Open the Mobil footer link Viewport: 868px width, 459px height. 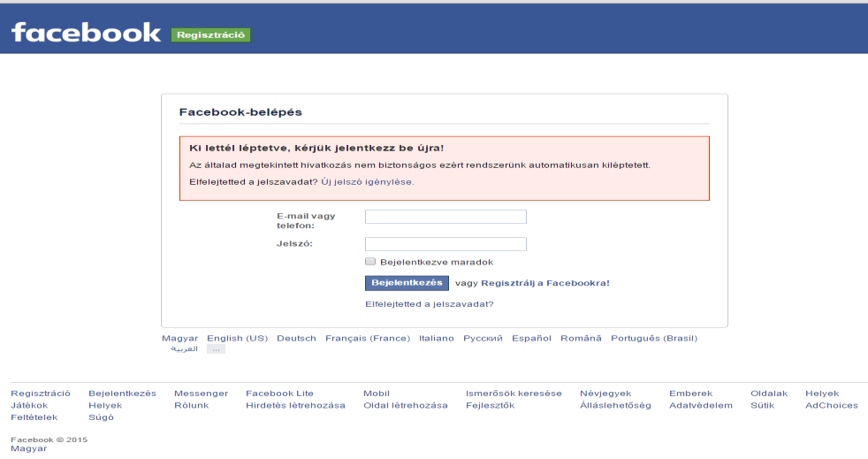point(377,394)
